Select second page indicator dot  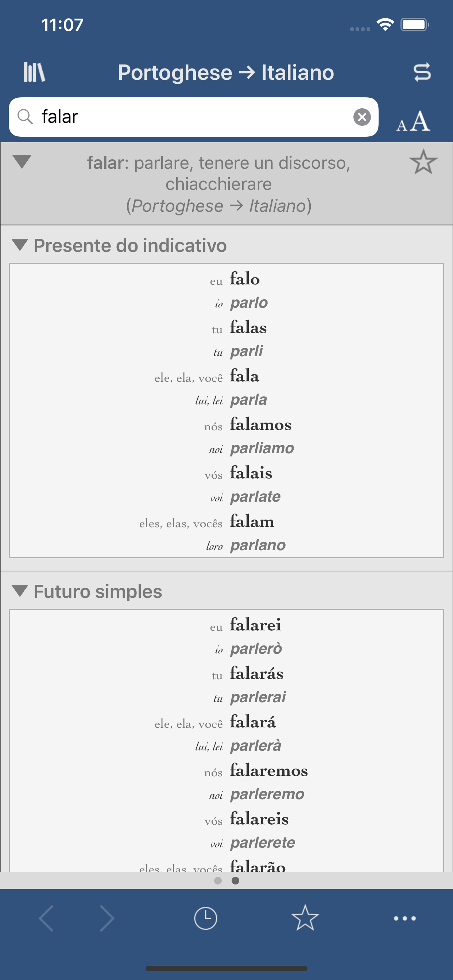pyautogui.click(x=236, y=880)
